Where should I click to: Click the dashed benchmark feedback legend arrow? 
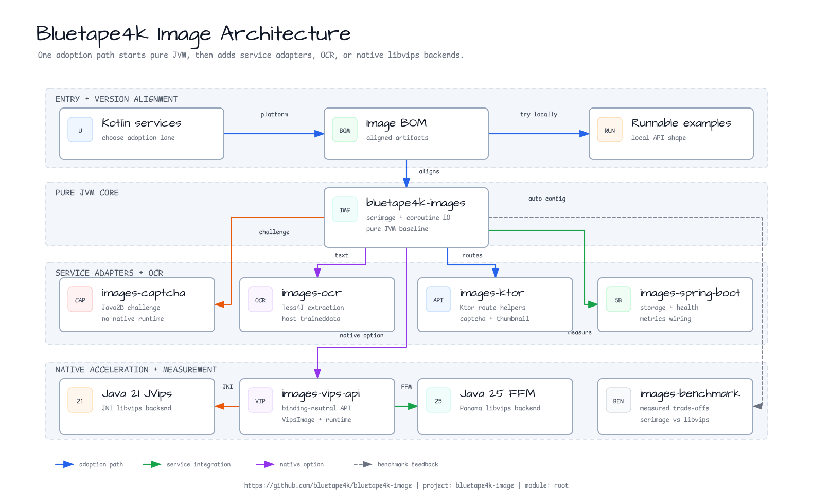(363, 464)
